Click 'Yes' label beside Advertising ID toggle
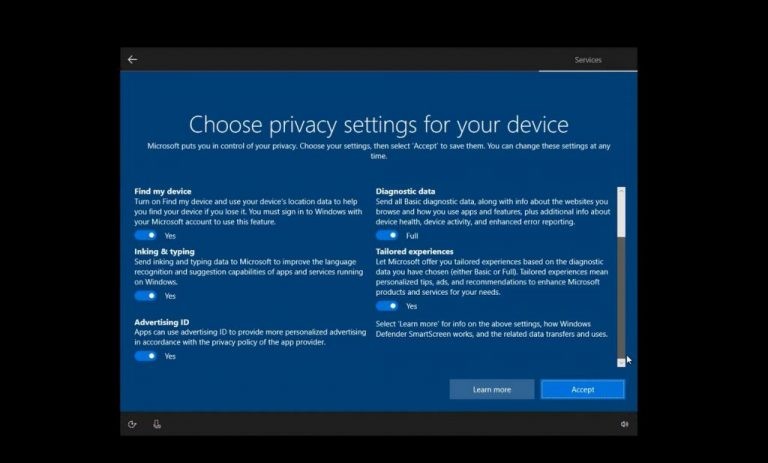Screen dimensions: 768x463 coord(170,357)
